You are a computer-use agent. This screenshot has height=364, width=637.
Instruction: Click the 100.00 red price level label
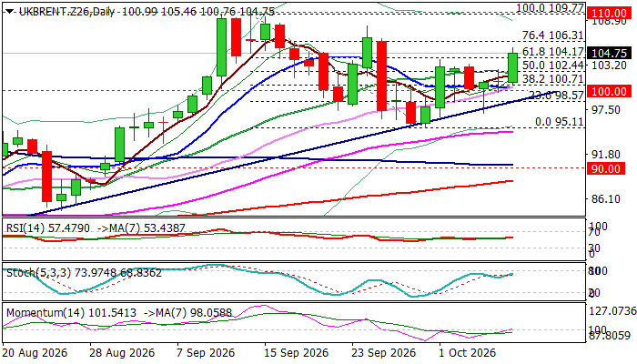point(608,91)
